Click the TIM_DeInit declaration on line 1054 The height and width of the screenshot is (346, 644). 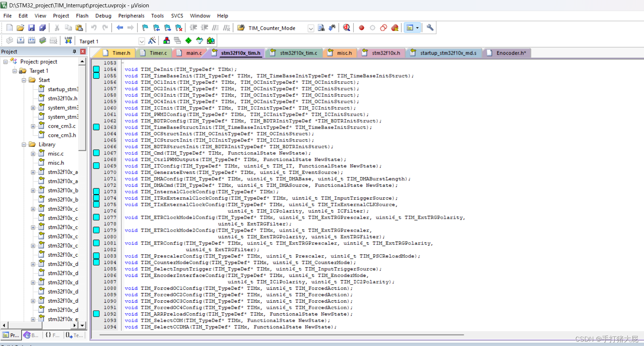point(181,69)
